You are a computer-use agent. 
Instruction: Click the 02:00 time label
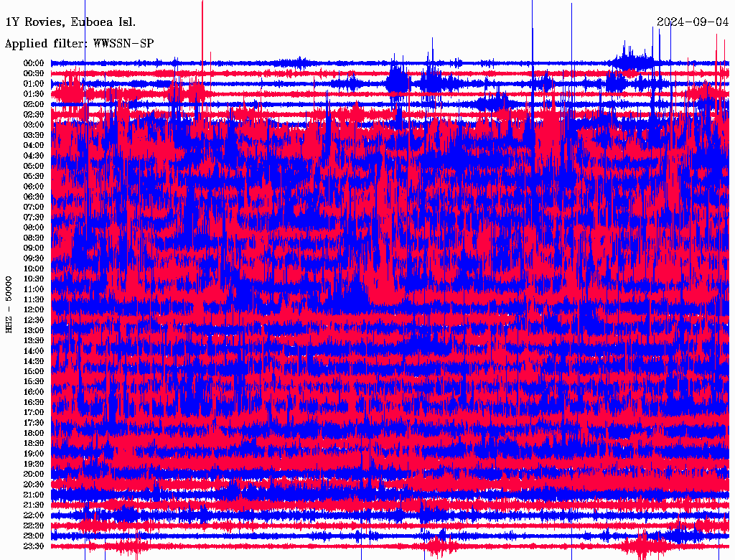click(x=34, y=104)
